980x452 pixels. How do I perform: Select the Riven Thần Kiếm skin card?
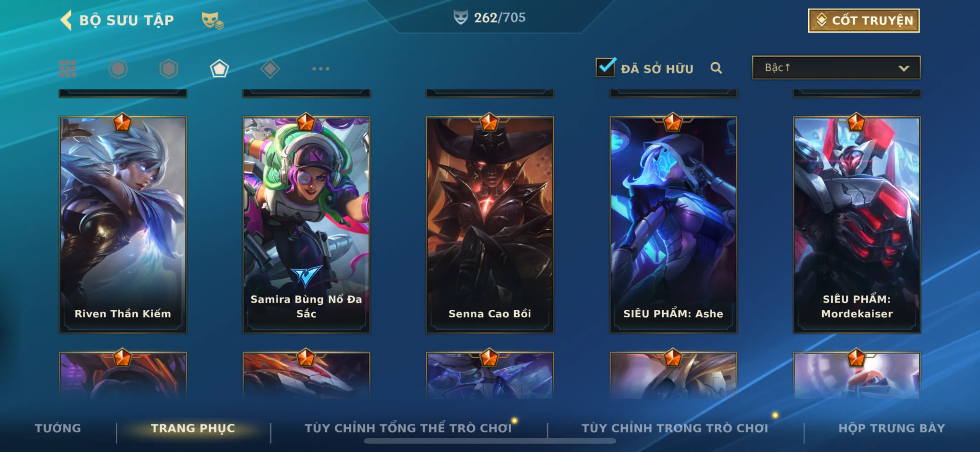coord(123,225)
